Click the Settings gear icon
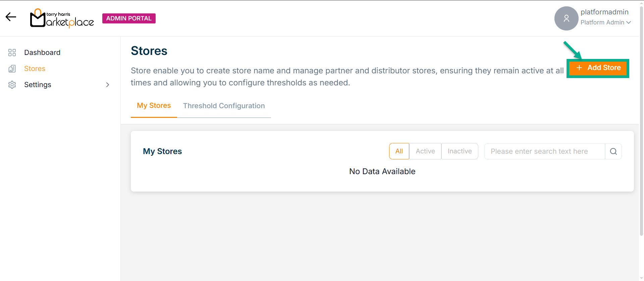 12,85
